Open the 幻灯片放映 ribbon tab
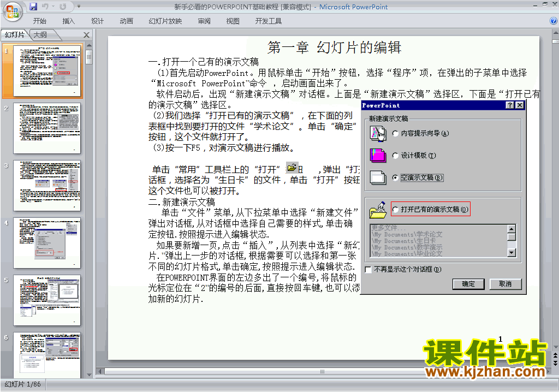The image size is (559, 392). point(165,21)
